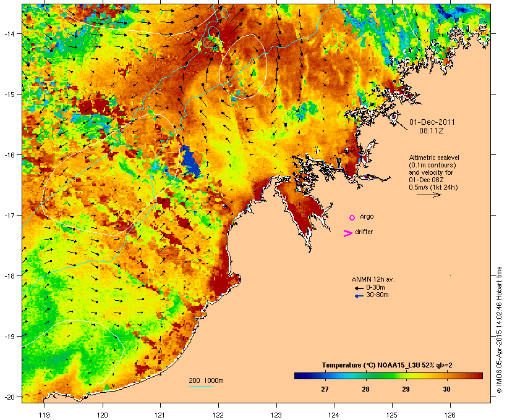This screenshot has height=420, width=507.
Task: Click the 0.5m/s velocity scale arrow
Action: coord(429,195)
